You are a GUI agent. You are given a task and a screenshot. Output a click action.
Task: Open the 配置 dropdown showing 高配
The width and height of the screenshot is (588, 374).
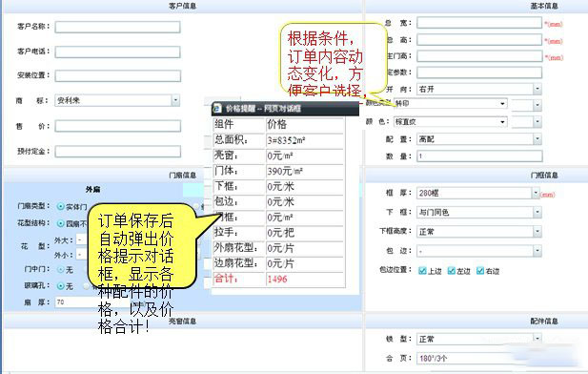(479, 139)
